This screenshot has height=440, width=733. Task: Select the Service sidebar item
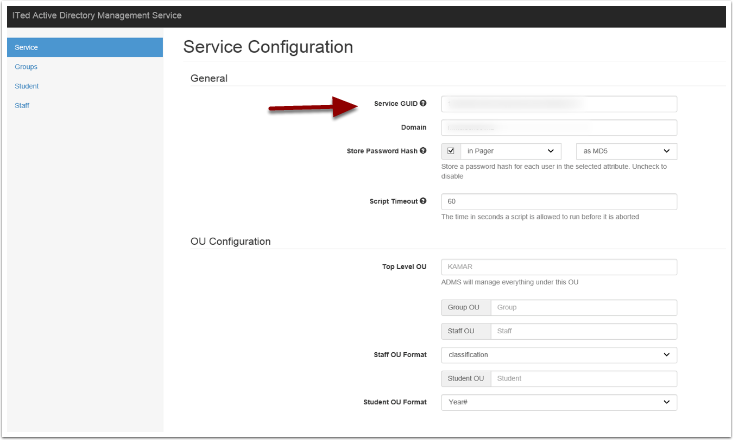pyautogui.click(x=84, y=47)
